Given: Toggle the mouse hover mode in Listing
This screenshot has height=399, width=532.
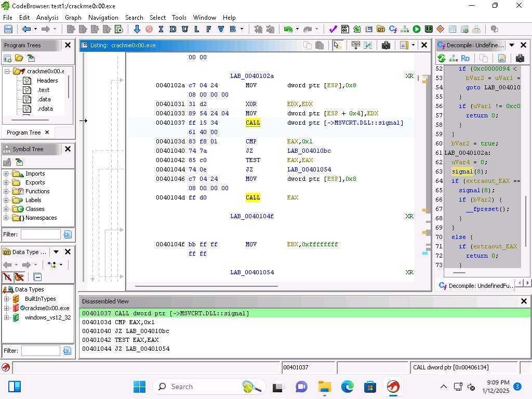Looking at the screenshot, I should coord(338,46).
